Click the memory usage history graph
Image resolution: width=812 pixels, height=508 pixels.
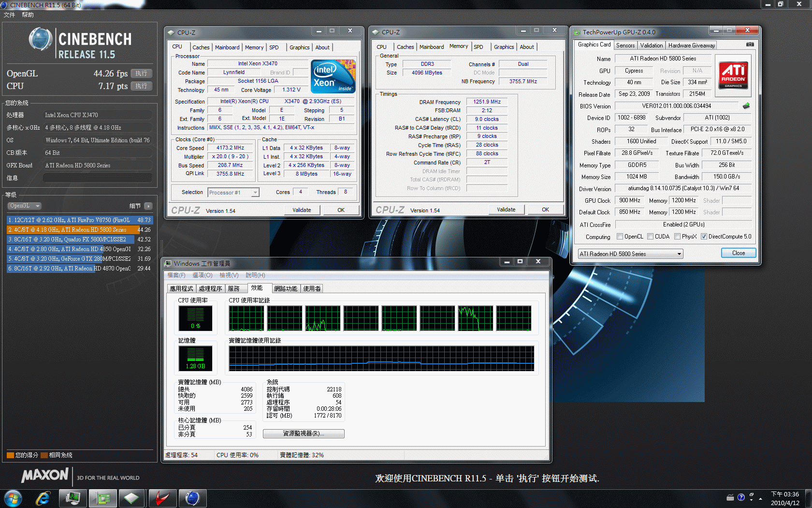click(381, 358)
